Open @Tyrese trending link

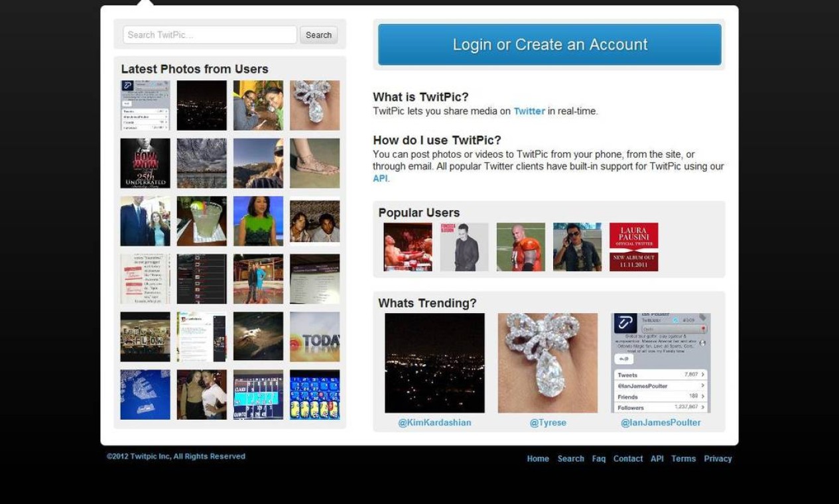pos(548,422)
